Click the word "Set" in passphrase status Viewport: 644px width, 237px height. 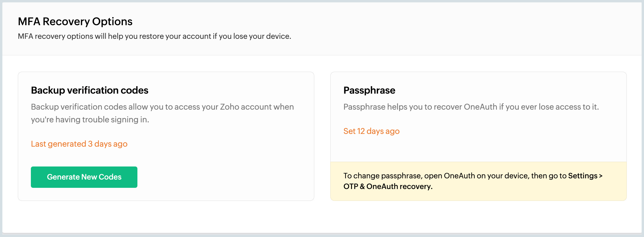tap(349, 131)
